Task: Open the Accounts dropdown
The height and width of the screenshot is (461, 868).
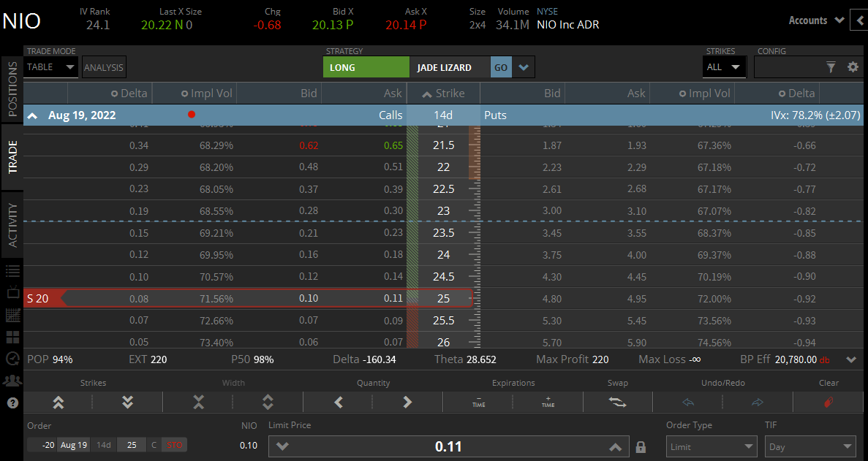Action: 816,20
